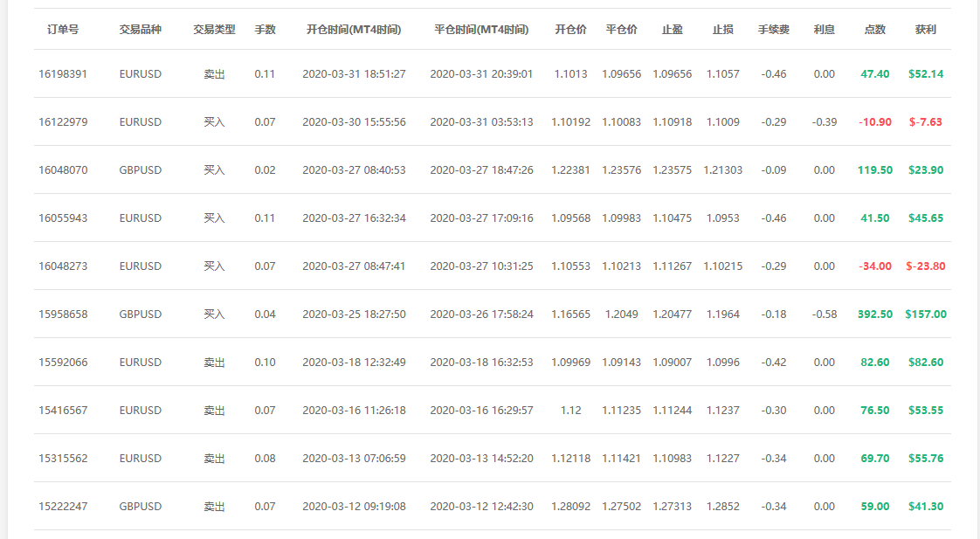
Task: Click open time 2020-03-31 18:51:27
Action: point(354,73)
